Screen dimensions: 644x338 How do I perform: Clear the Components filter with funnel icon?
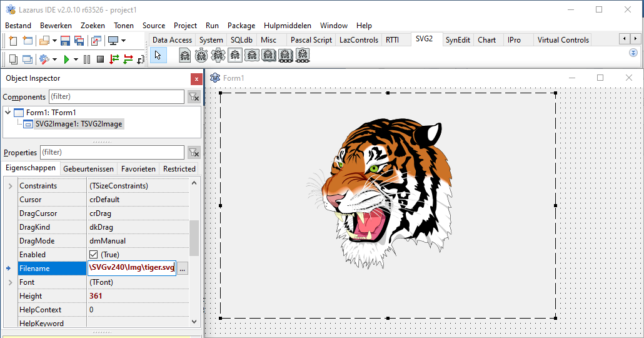click(194, 97)
